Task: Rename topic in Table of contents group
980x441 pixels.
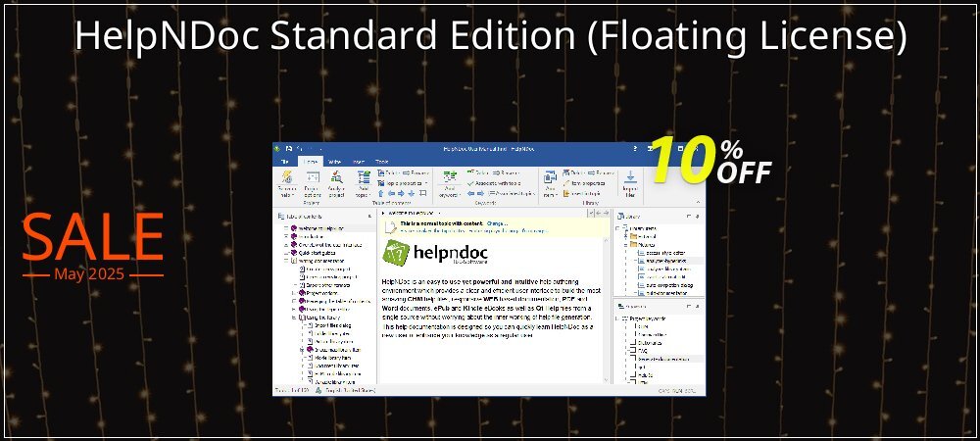Action: tap(416, 173)
